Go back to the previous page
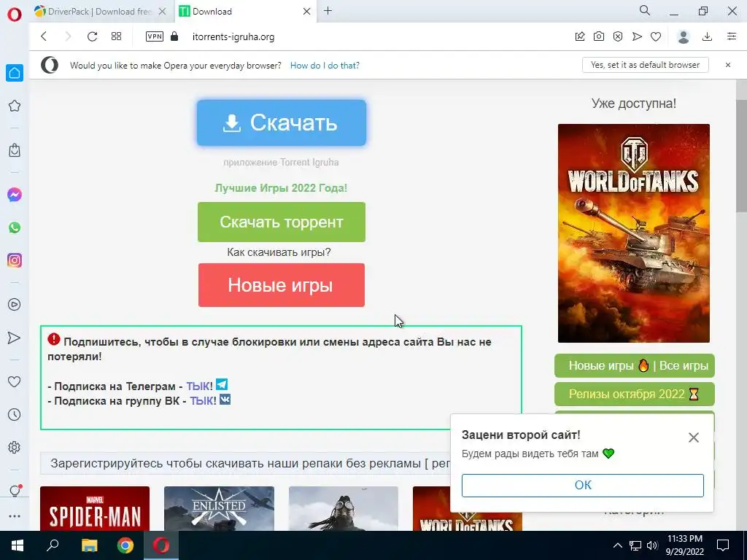The height and width of the screenshot is (560, 747). click(44, 36)
